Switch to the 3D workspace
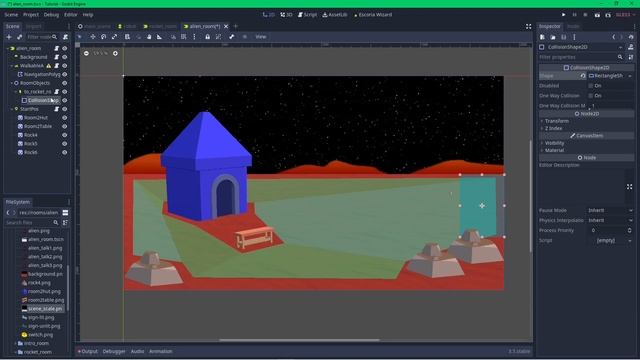This screenshot has width=640, height=360. point(287,15)
